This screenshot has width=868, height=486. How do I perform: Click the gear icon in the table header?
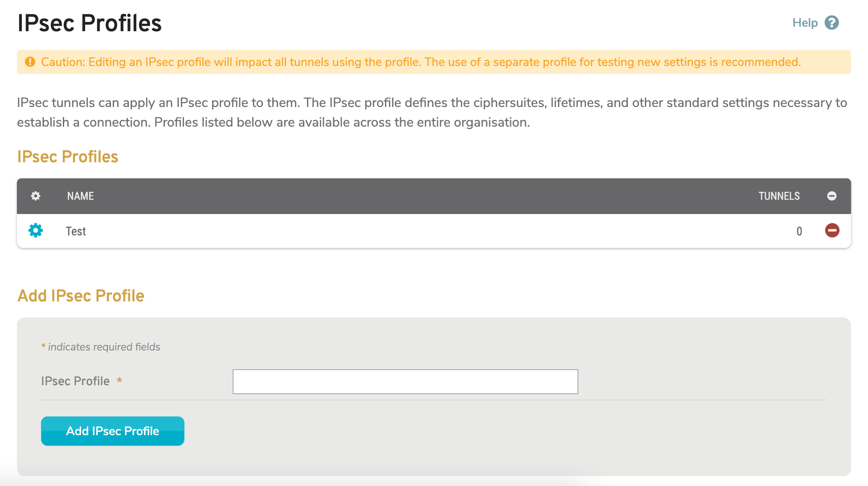35,196
